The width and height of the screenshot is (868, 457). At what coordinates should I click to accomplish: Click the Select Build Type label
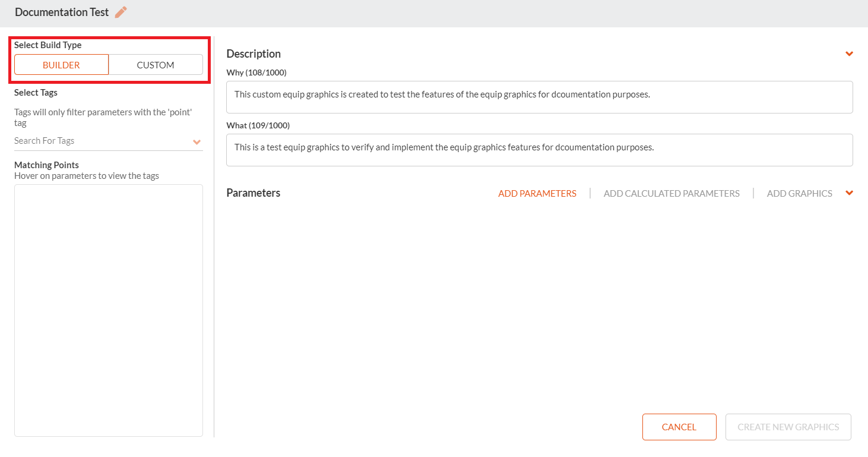pyautogui.click(x=48, y=45)
